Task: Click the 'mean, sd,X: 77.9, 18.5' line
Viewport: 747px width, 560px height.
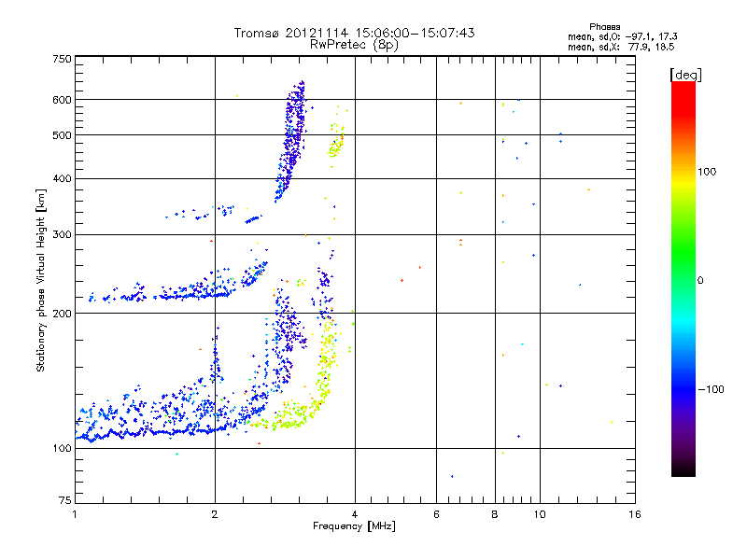Action: click(x=621, y=47)
